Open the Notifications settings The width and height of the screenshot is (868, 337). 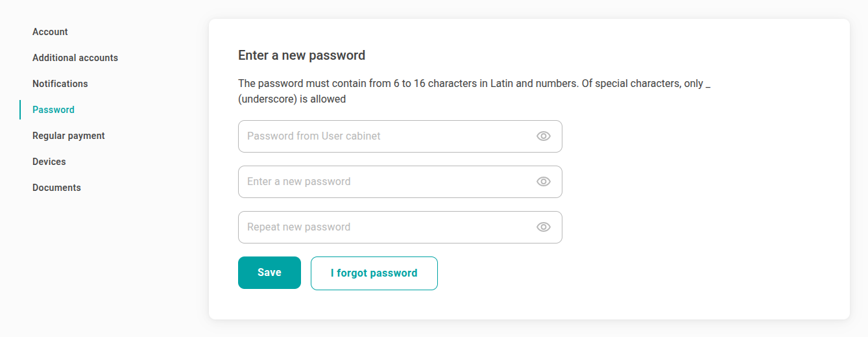[x=60, y=84]
